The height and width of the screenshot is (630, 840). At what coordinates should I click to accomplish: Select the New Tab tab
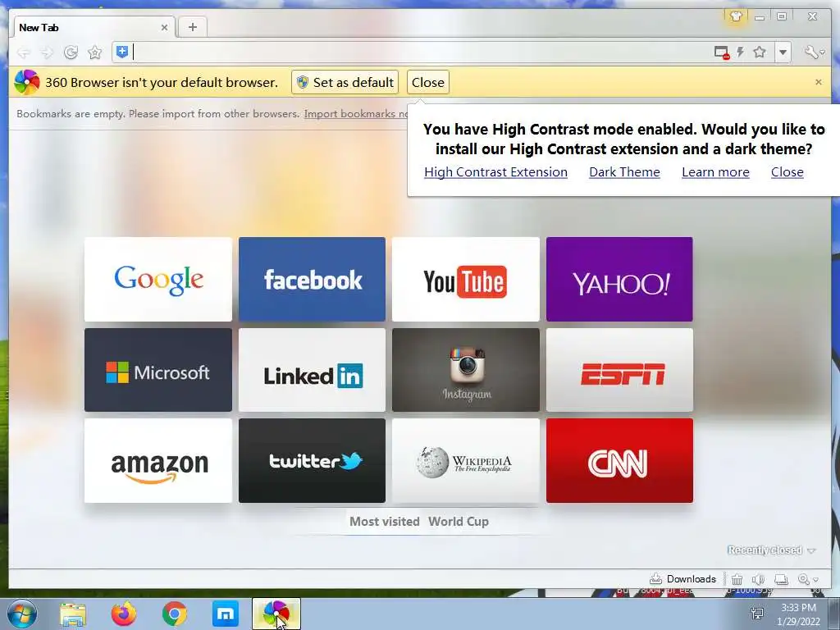pyautogui.click(x=94, y=27)
